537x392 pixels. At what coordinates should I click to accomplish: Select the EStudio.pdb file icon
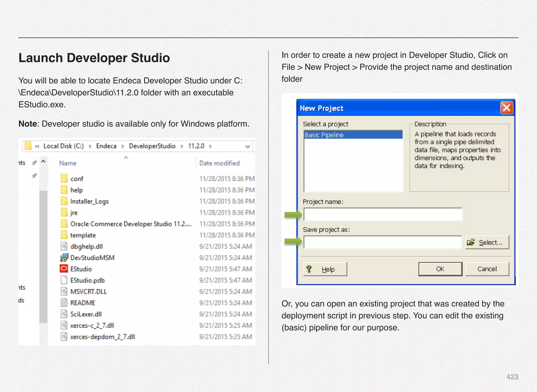click(64, 280)
